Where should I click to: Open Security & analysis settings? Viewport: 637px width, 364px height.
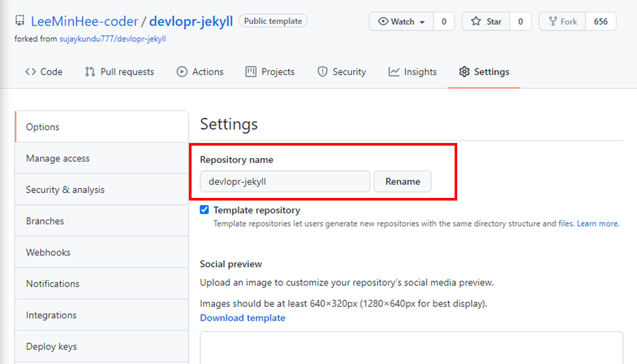coord(102,190)
